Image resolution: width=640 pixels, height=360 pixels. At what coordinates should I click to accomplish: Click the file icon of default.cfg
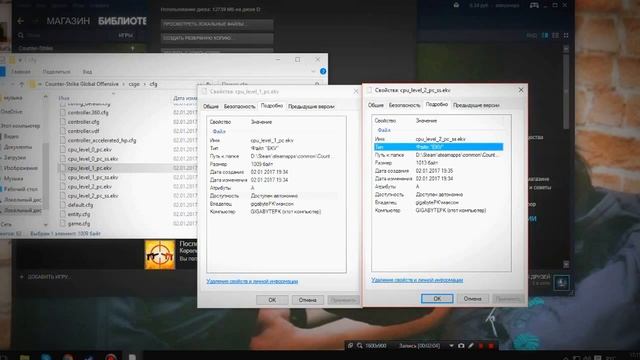[x=62, y=205]
